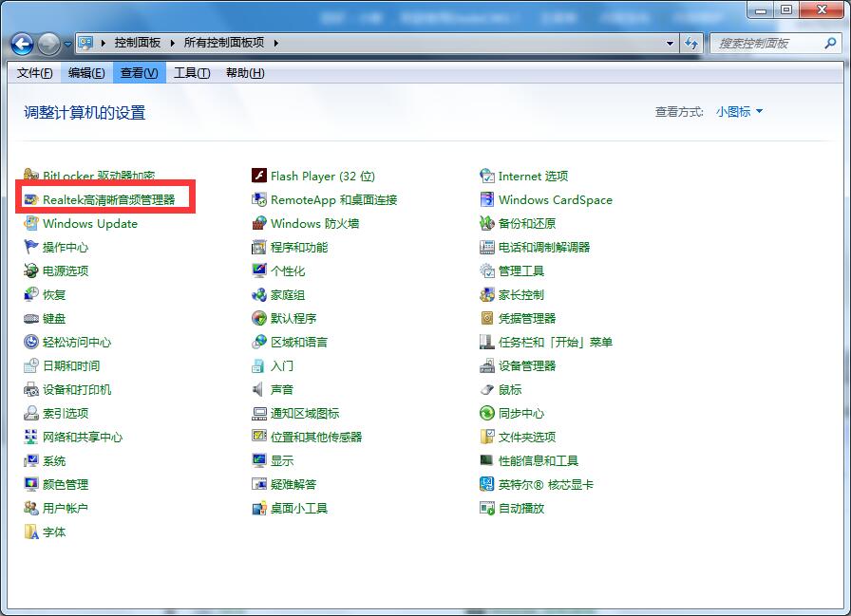Expand the arrow after 控制面板 breadcrumb
The width and height of the screenshot is (851, 616).
point(172,43)
